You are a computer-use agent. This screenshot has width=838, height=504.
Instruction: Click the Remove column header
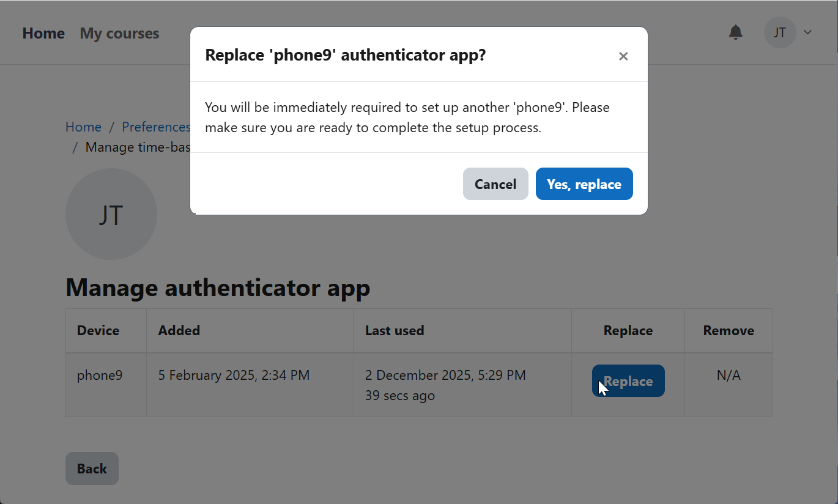[x=729, y=331]
